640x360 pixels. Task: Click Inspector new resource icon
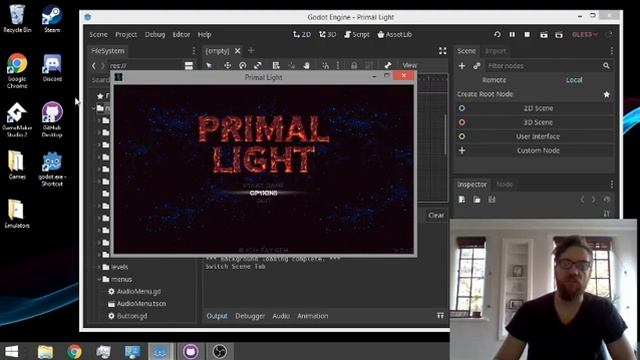tap(462, 200)
